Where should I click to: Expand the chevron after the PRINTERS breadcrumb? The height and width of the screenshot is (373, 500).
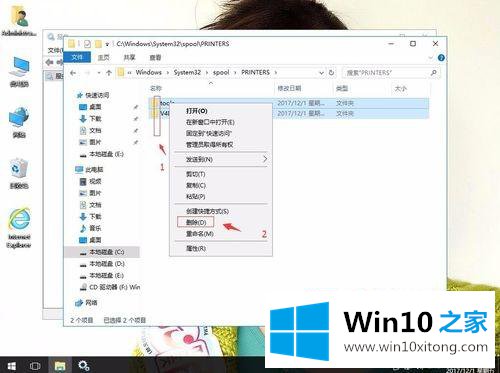click(x=276, y=73)
